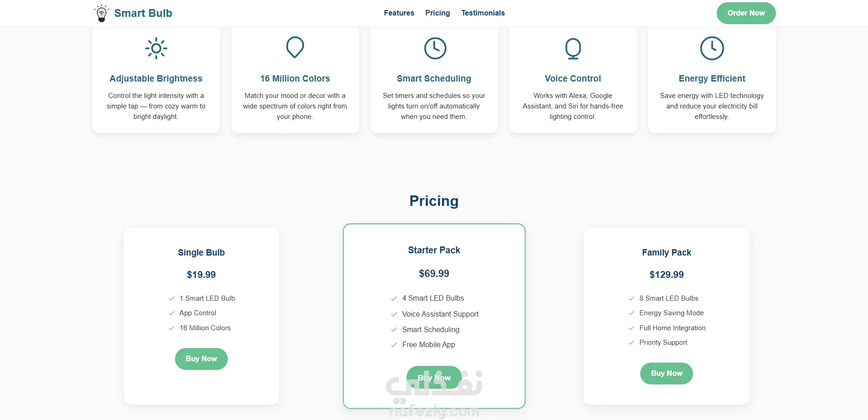Viewport: 868px width, 420px height.
Task: Open the Features navigation link
Action: coord(399,13)
